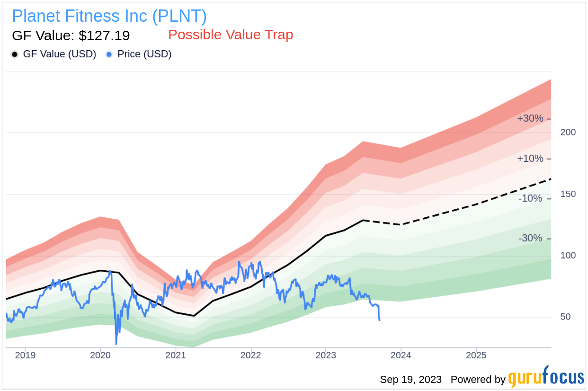Select the 2025 x-axis label
The height and width of the screenshot is (391, 588).
[476, 355]
